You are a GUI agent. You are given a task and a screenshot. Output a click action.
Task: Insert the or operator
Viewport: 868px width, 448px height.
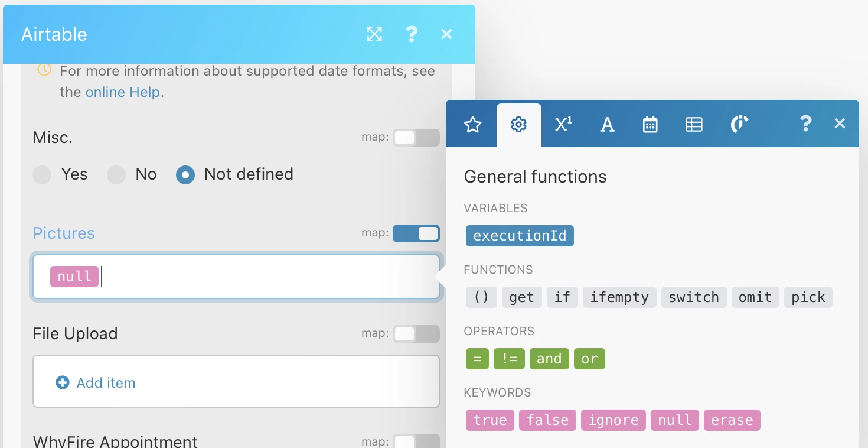tap(589, 359)
